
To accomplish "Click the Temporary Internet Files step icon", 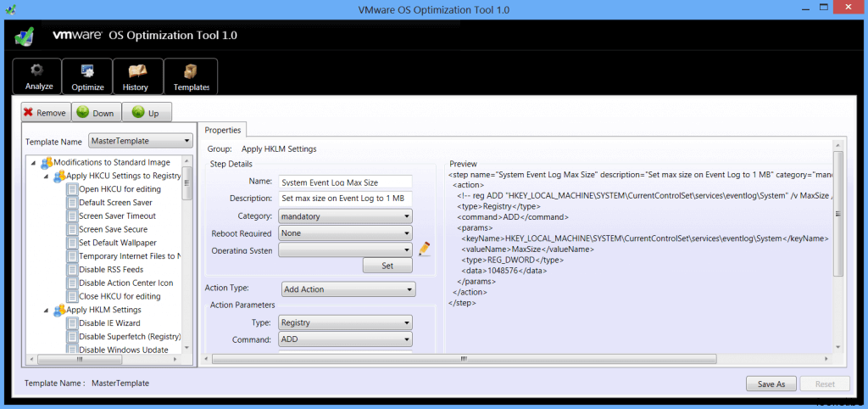I will [71, 256].
